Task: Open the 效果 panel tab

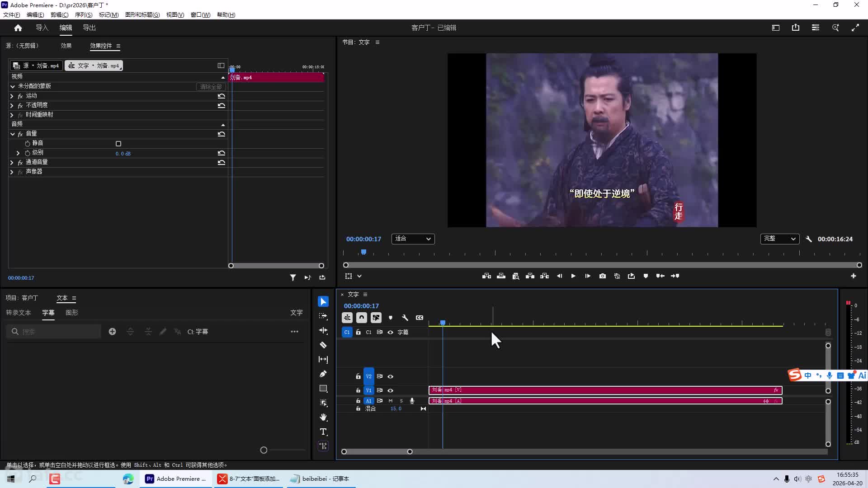Action: point(66,46)
